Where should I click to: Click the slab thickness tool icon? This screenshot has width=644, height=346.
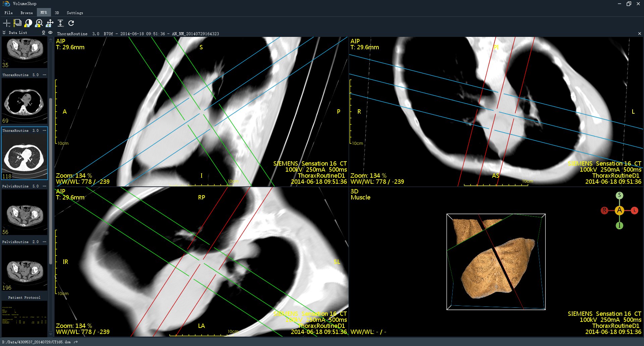[x=60, y=23]
